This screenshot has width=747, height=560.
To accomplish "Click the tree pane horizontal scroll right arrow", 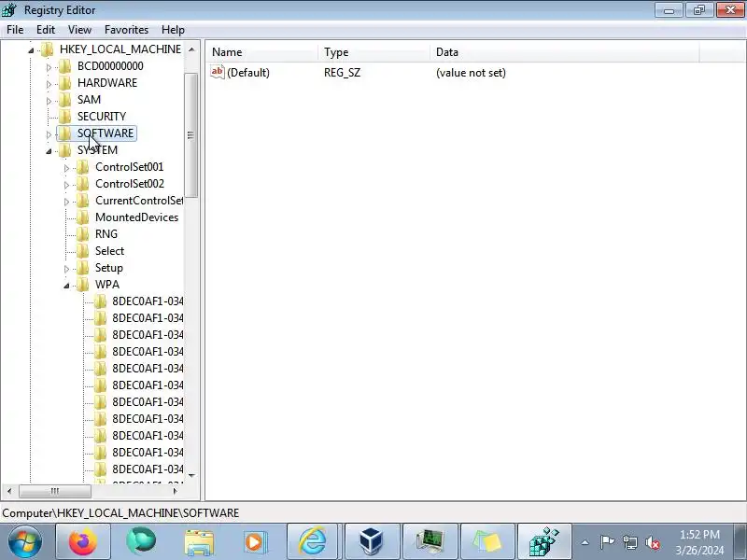I will pyautogui.click(x=175, y=491).
